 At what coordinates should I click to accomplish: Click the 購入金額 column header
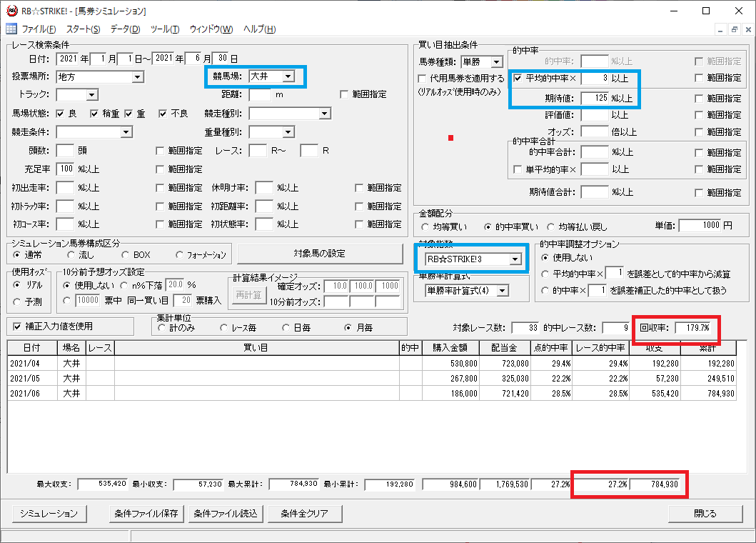click(x=450, y=348)
